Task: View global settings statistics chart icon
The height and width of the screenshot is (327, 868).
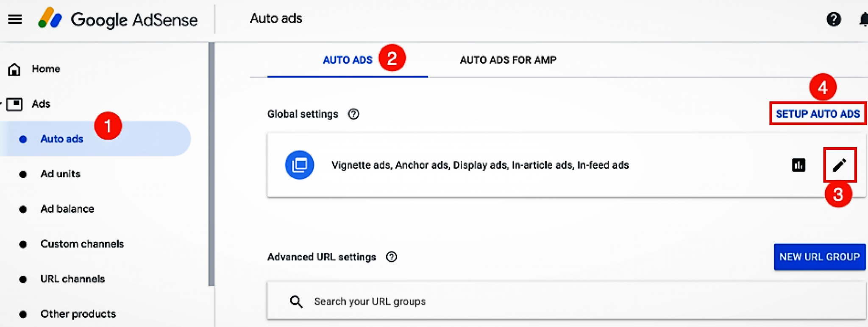Action: (x=798, y=165)
